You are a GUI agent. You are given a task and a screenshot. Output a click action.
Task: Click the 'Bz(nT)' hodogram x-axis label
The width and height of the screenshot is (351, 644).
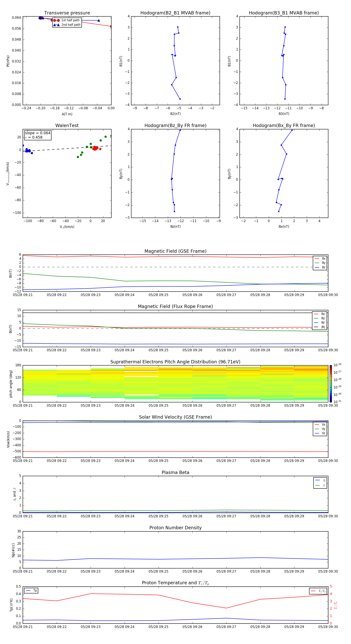(x=175, y=227)
